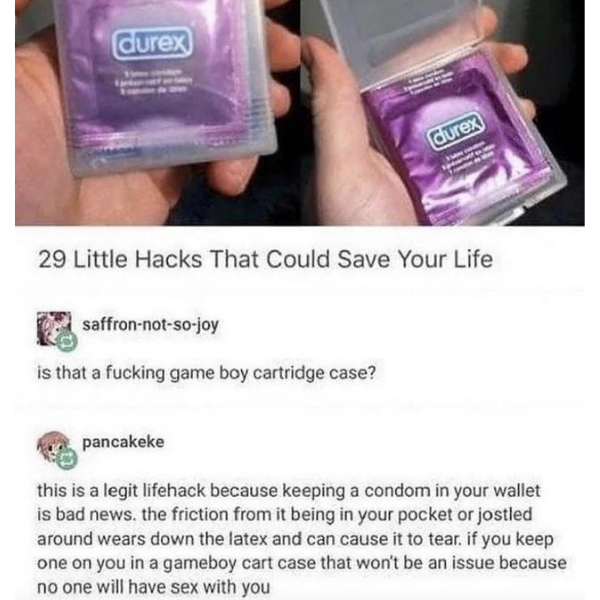Click the reblog icon on pancakeke's avatar

pyautogui.click(x=67, y=458)
